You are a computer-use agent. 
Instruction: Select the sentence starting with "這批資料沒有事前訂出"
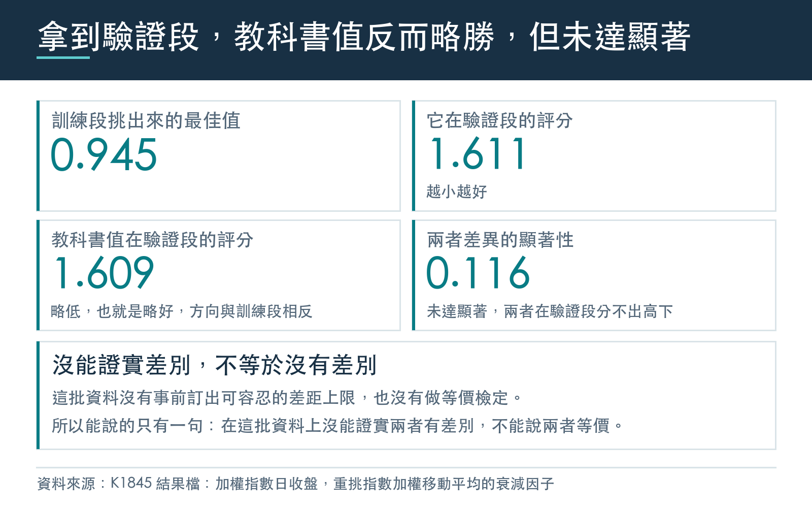(287, 397)
